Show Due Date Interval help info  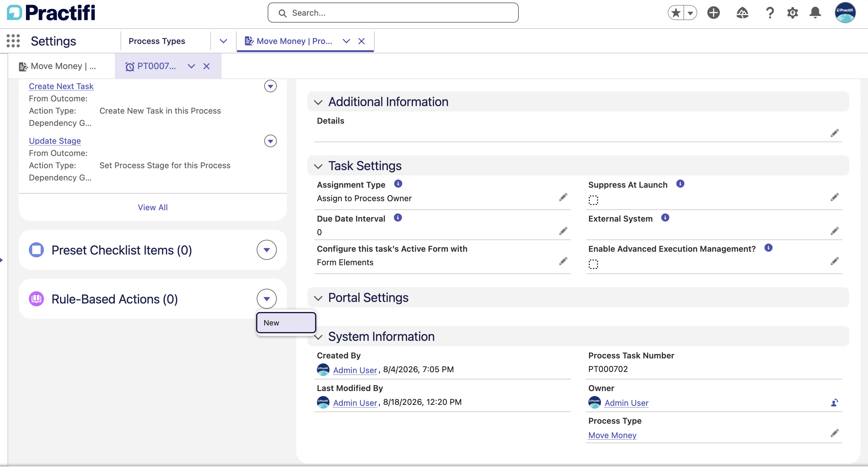pyautogui.click(x=398, y=218)
